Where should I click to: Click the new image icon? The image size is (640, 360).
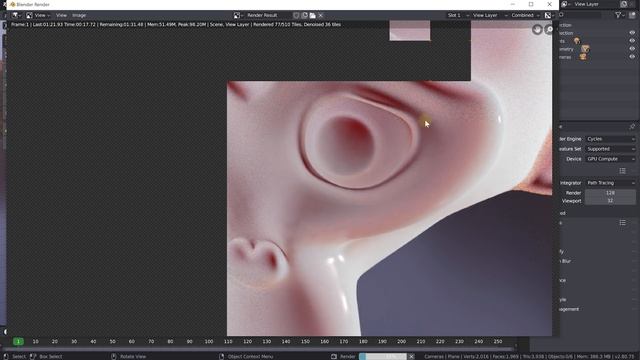[x=304, y=15]
